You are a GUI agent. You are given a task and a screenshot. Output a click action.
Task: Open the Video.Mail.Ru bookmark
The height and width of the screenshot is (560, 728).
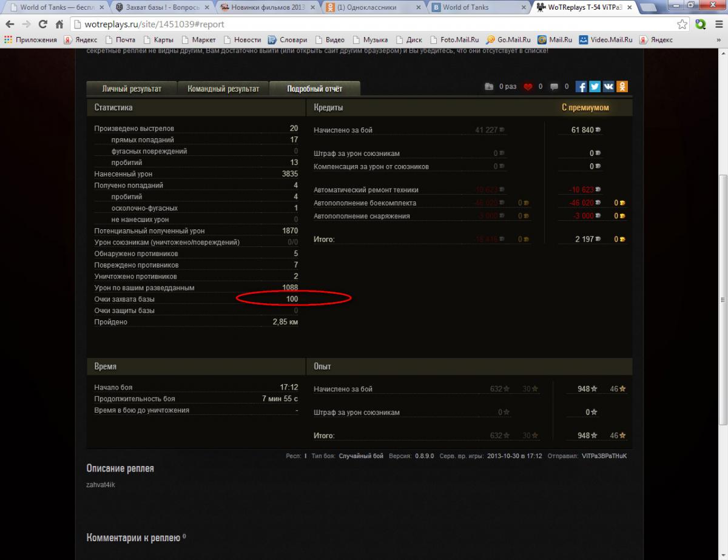pyautogui.click(x=604, y=39)
